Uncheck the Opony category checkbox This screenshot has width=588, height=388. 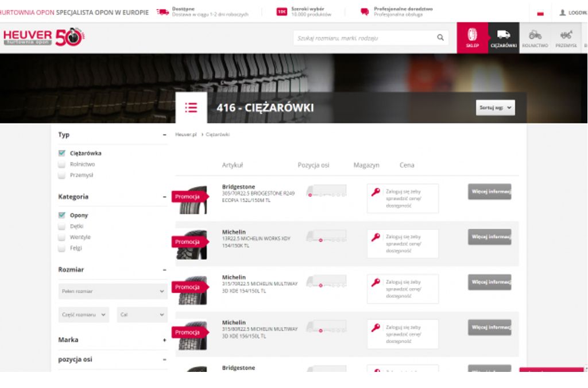click(62, 215)
